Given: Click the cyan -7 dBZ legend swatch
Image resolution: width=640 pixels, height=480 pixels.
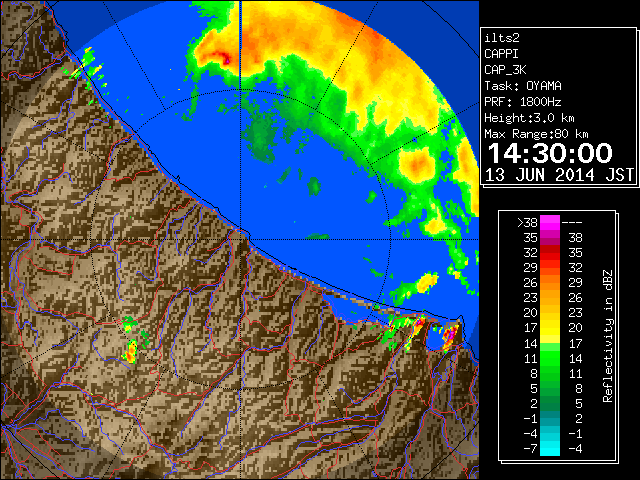Looking at the screenshot, I should pos(550,449).
